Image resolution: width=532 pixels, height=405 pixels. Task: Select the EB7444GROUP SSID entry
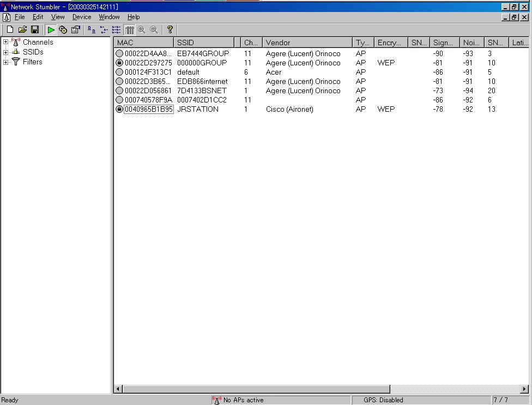pyautogui.click(x=203, y=53)
